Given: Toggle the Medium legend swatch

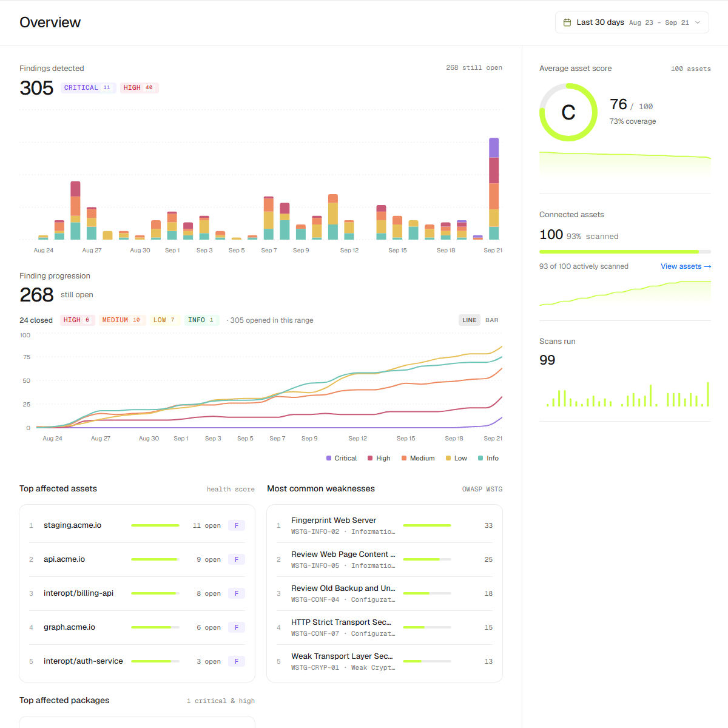Looking at the screenshot, I should point(404,459).
